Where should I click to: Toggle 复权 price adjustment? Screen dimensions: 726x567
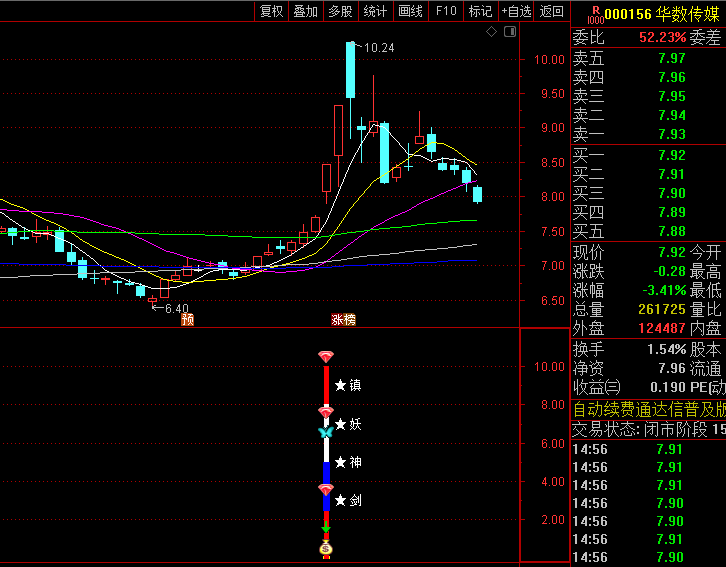(271, 11)
